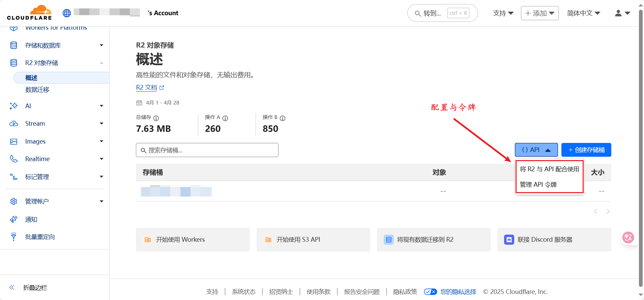Image resolution: width=644 pixels, height=300 pixels.
Task: Click the Realtime phone icon
Action: 13,159
